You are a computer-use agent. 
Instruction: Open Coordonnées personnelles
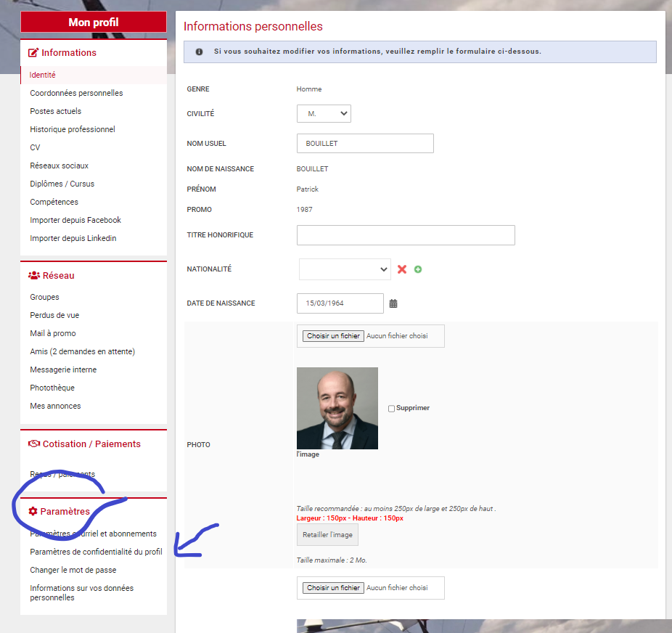[76, 93]
